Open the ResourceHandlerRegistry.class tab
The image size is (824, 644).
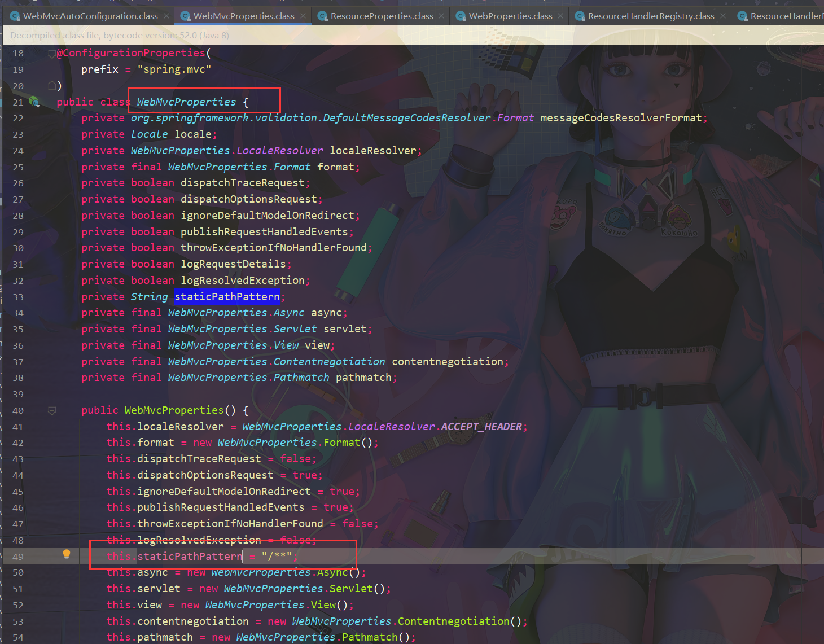click(x=651, y=16)
